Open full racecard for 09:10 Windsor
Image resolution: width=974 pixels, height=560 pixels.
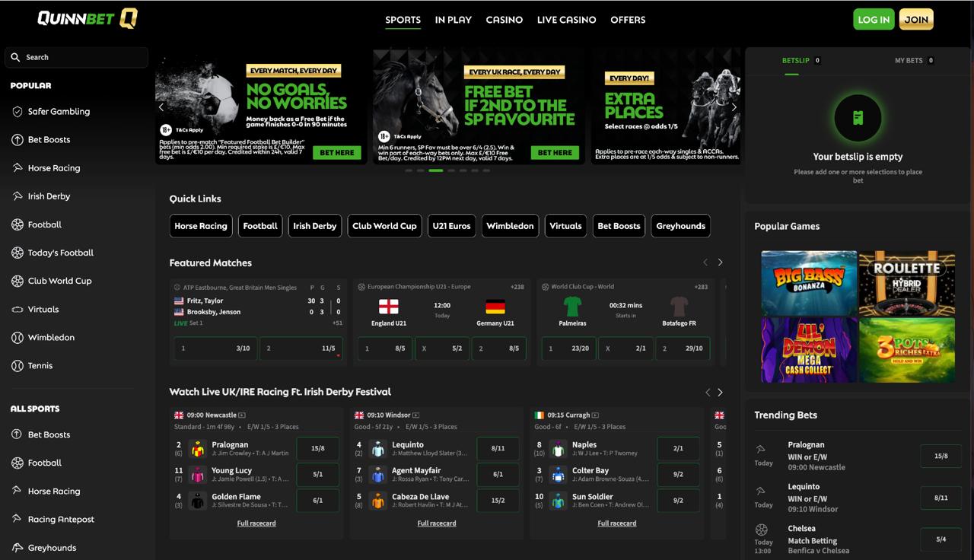(x=437, y=523)
